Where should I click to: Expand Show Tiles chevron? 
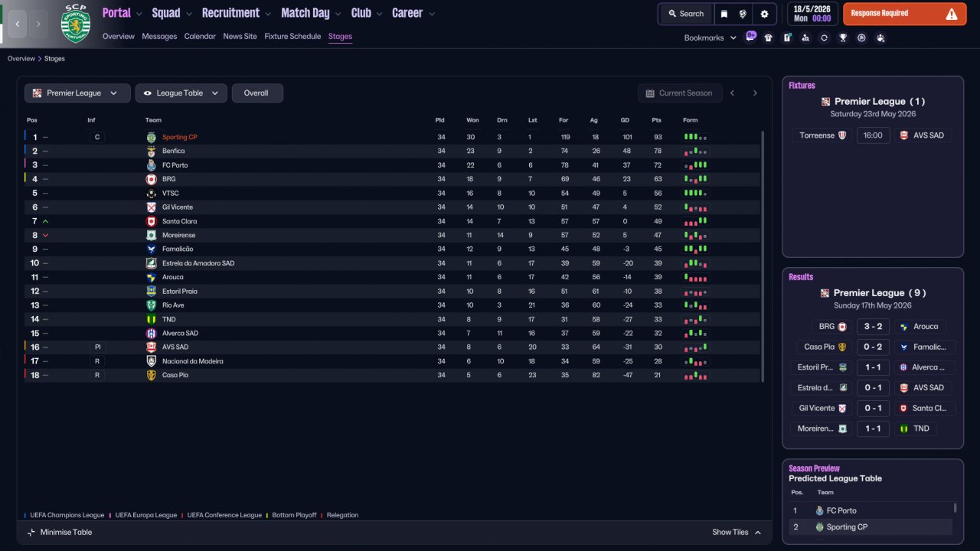758,533
